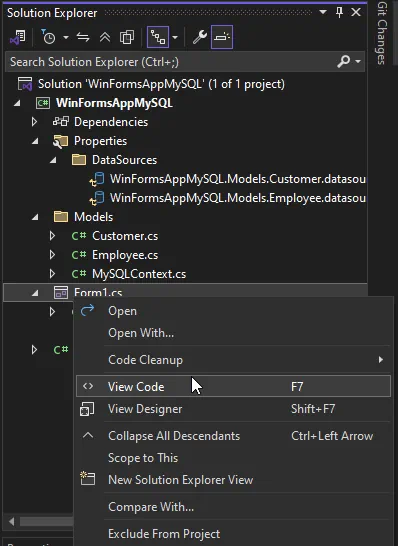Click the horizontal scrollbar left arrow

(11, 521)
